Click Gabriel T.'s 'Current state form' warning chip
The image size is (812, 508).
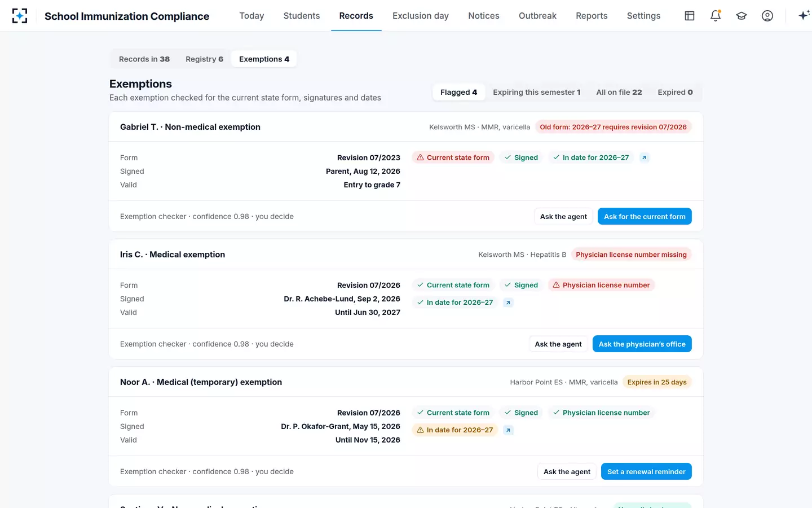(453, 157)
